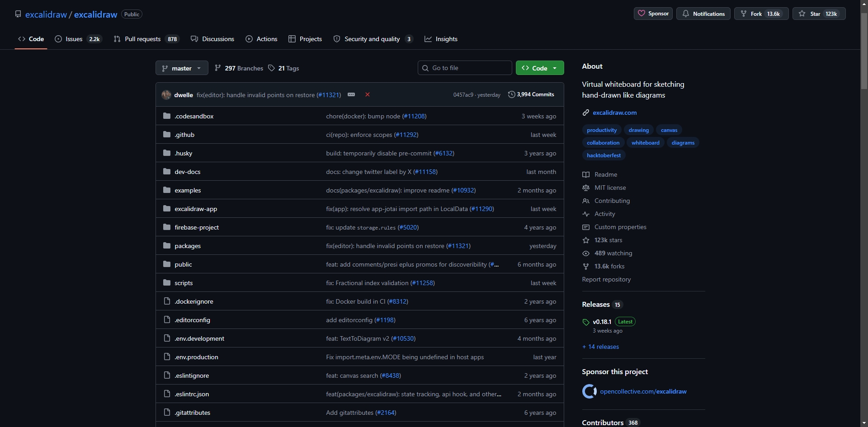
Task: Click the folder icon for .github
Action: tap(167, 135)
